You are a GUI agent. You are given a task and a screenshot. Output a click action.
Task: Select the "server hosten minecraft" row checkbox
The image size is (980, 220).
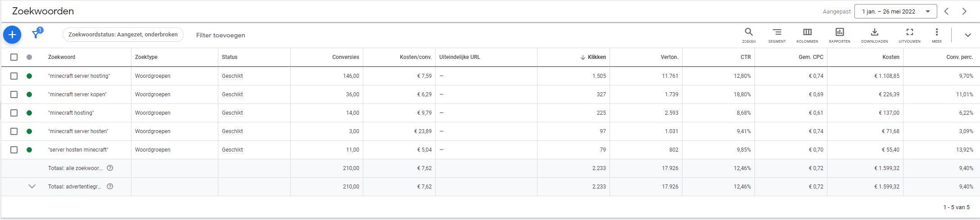[14, 150]
